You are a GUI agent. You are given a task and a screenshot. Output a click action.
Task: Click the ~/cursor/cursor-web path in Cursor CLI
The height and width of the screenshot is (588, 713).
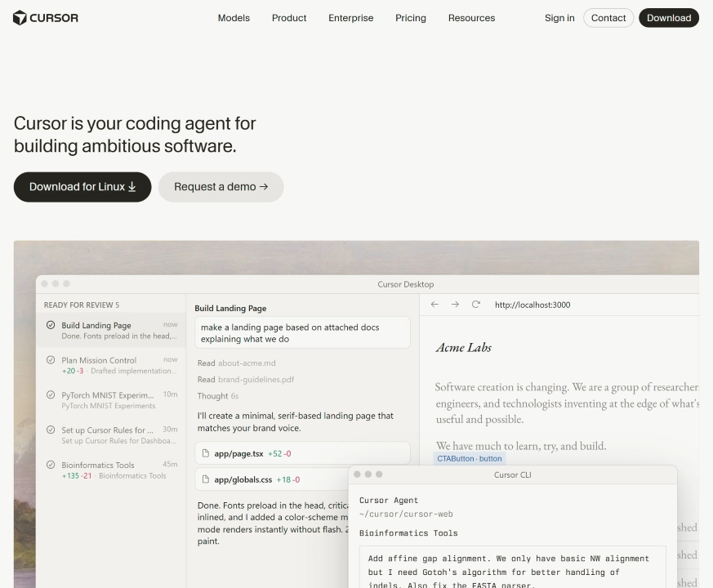(x=406, y=514)
